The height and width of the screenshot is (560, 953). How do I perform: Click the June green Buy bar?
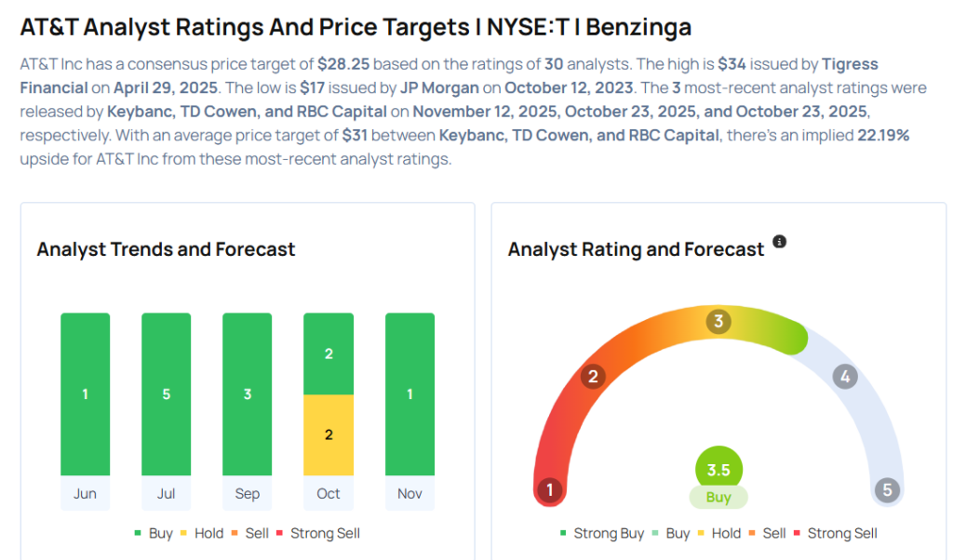(85, 394)
